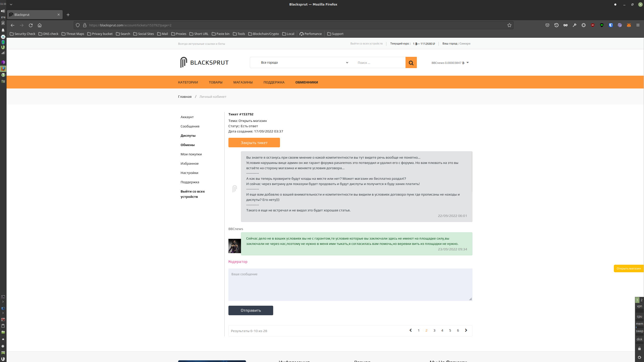
Task: Open Обмены in the account sidebar
Action: 187,145
